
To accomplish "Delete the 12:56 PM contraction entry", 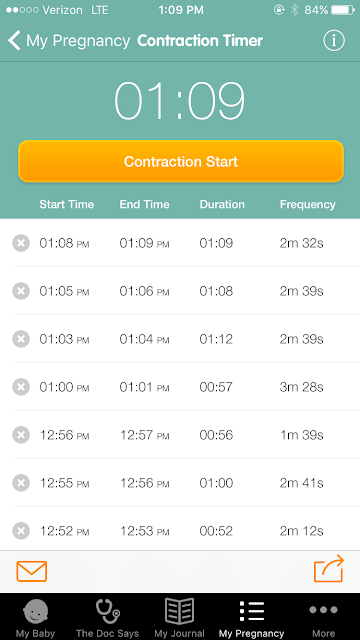I will [x=21, y=435].
